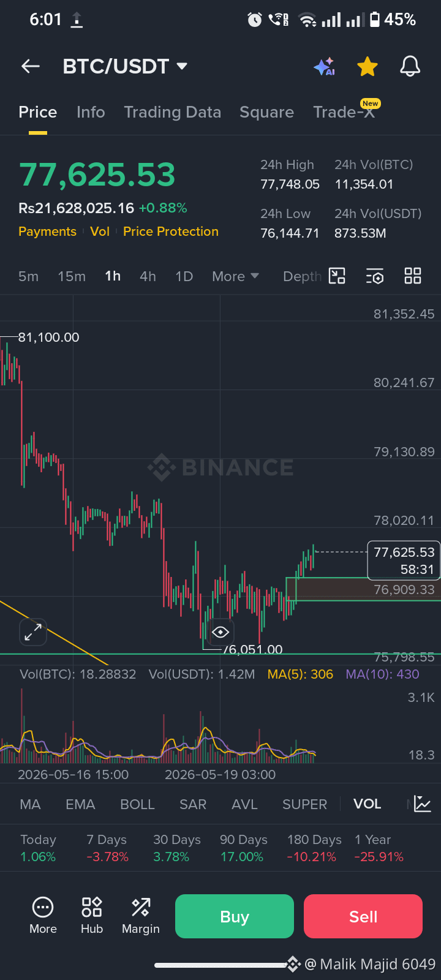Open the chart drawing tools icon
The height and width of the screenshot is (980, 441).
pyautogui.click(x=337, y=276)
